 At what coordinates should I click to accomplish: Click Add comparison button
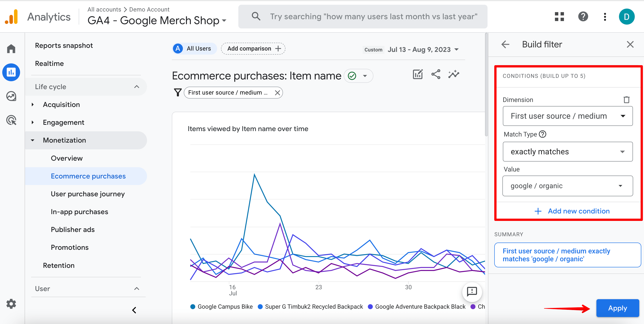click(253, 49)
